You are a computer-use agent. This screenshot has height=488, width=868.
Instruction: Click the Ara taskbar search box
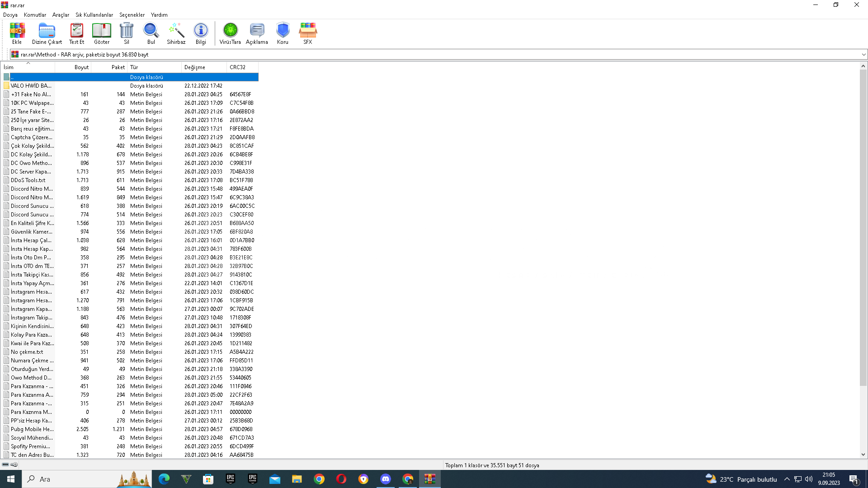click(x=87, y=479)
